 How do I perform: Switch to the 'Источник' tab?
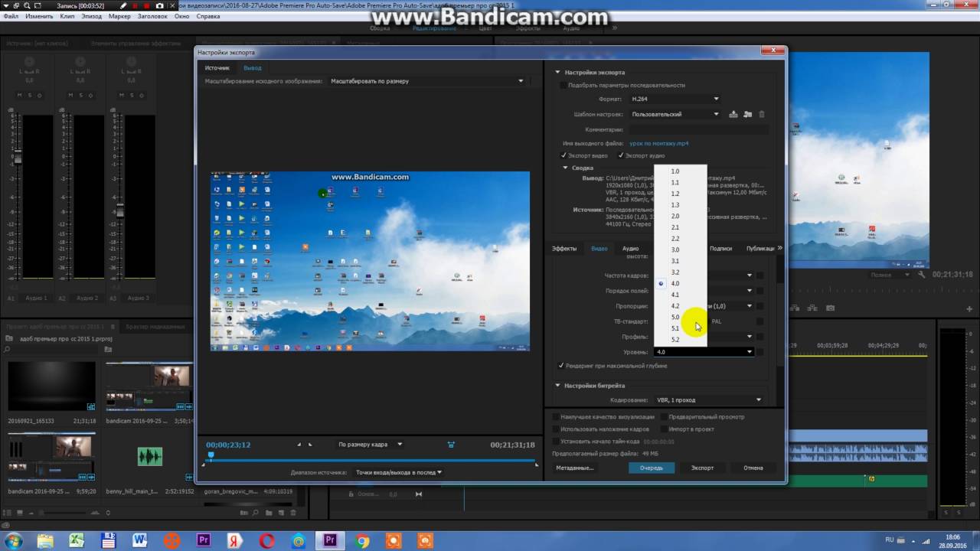pos(217,68)
